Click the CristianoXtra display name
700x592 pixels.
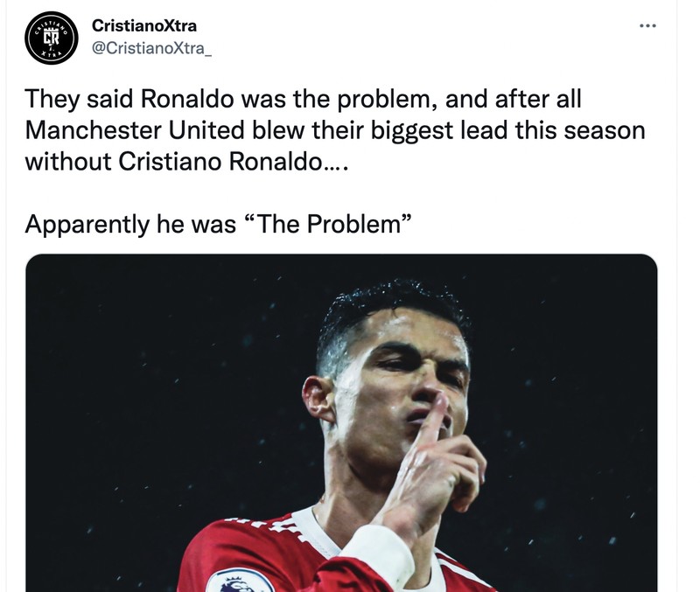tap(146, 25)
